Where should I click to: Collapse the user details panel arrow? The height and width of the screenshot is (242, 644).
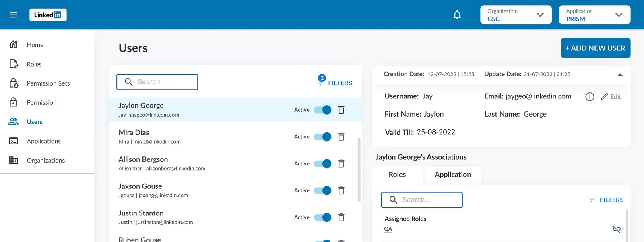click(x=620, y=75)
